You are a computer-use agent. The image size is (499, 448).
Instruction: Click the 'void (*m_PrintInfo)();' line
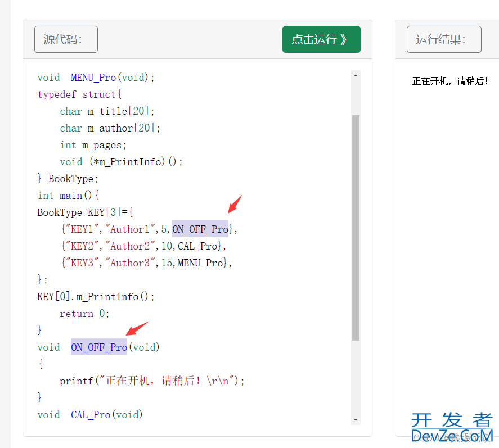click(x=121, y=161)
